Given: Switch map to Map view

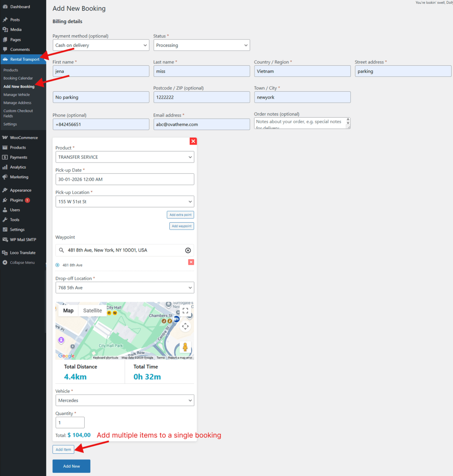Looking at the screenshot, I should pos(68,311).
